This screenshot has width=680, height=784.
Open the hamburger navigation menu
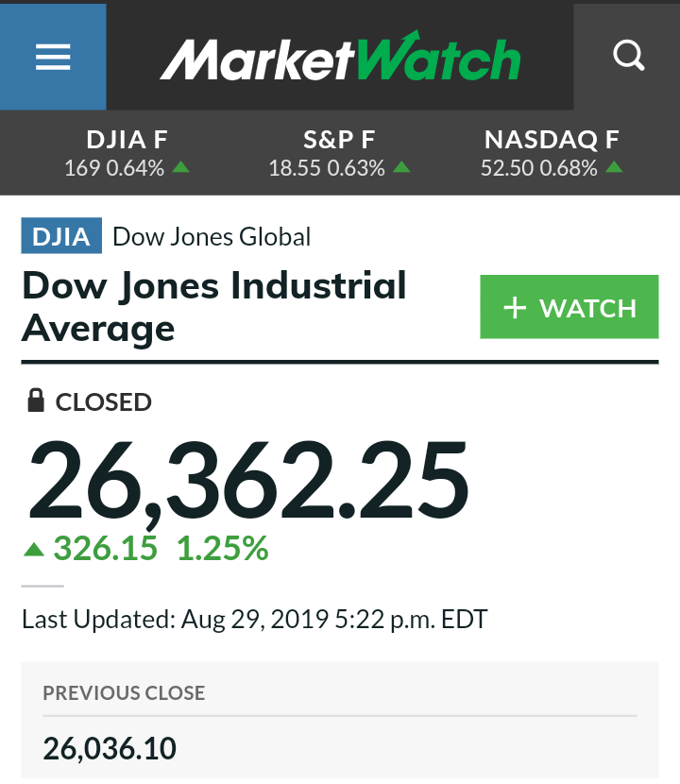53,57
